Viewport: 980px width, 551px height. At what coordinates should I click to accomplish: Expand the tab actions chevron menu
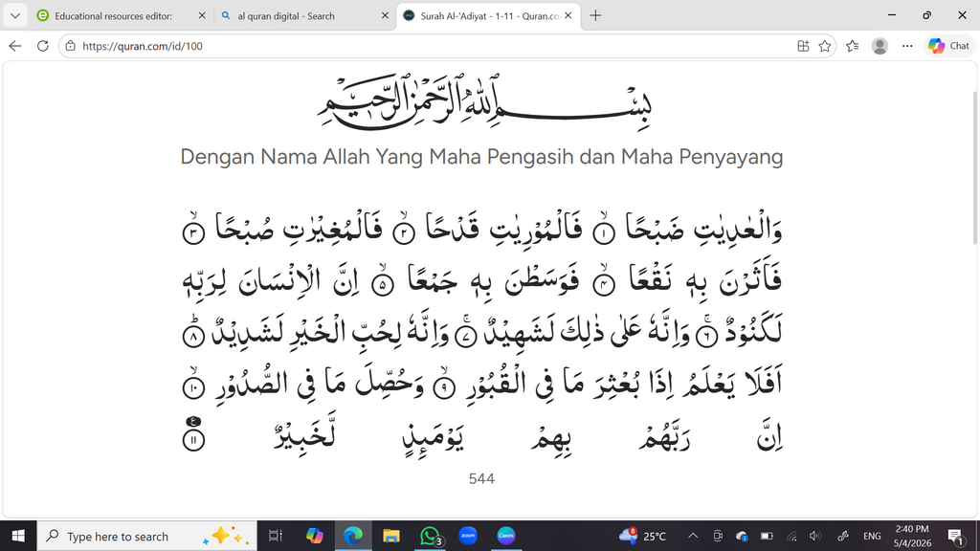(15, 15)
